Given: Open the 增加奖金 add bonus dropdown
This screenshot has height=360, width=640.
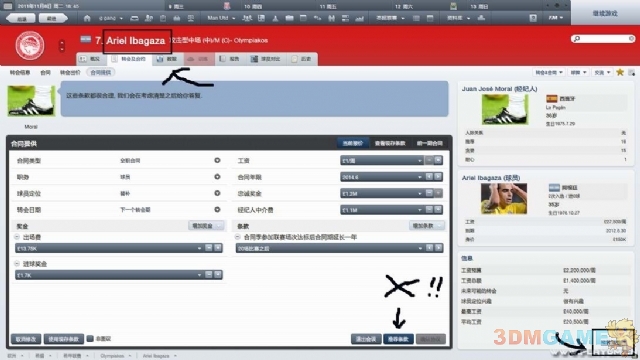Looking at the screenshot, I should point(206,226).
